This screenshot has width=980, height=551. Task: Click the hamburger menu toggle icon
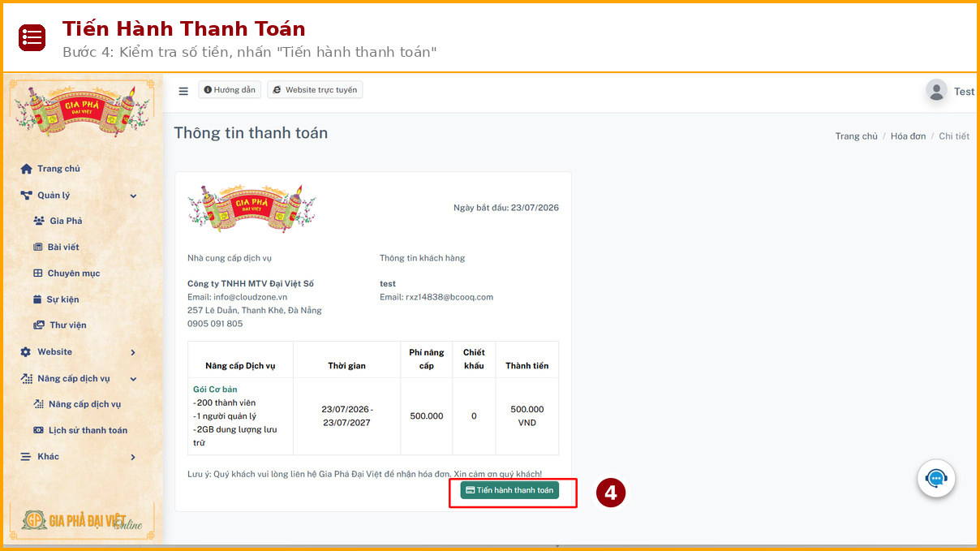[183, 91]
